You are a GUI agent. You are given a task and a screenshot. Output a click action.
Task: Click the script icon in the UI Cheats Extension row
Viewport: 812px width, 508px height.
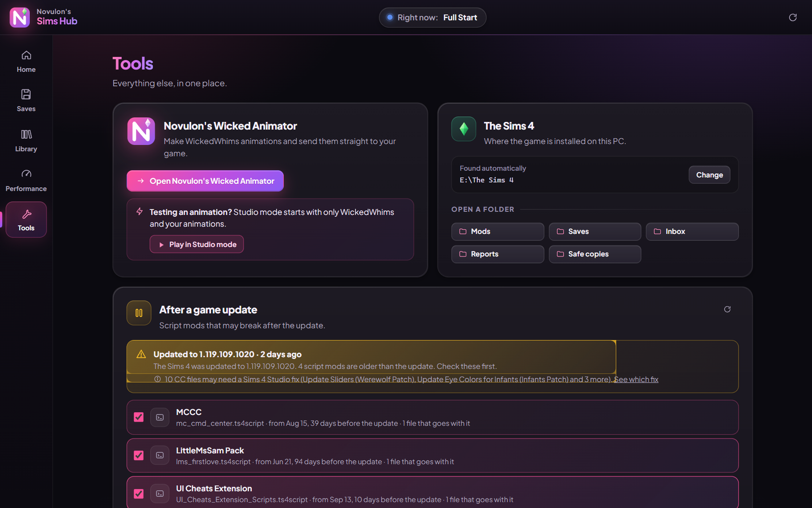coord(160,494)
